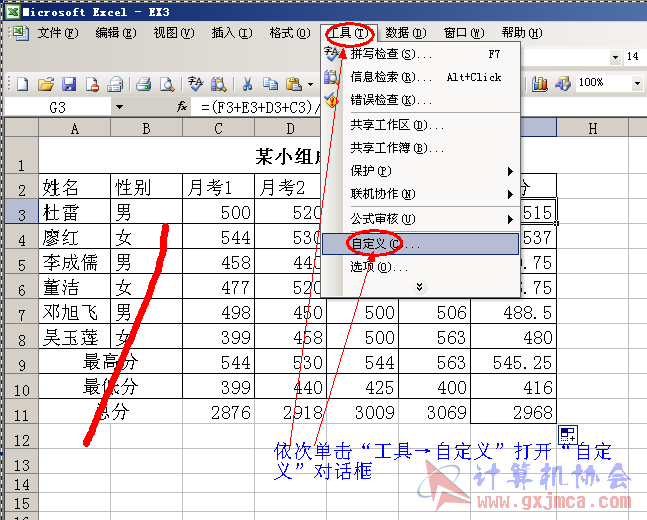Click the 月考1 header cell
The image size is (647, 520).
219,187
